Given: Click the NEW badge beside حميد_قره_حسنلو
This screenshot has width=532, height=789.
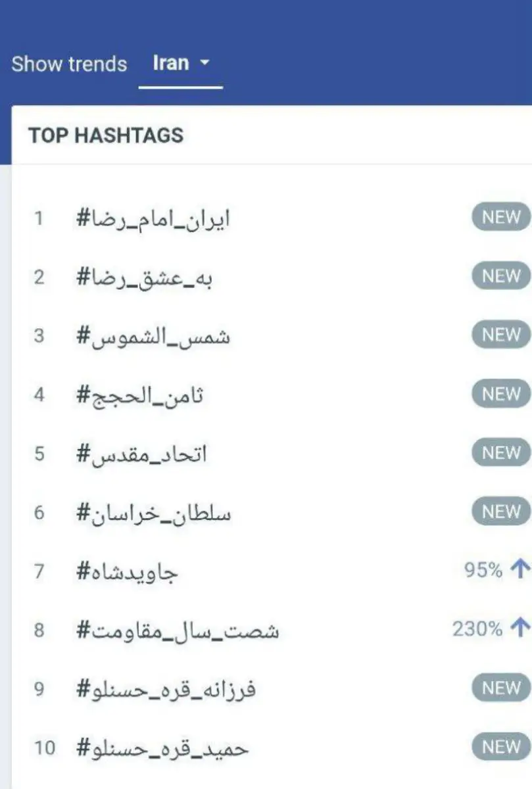Looking at the screenshot, I should pos(500,746).
